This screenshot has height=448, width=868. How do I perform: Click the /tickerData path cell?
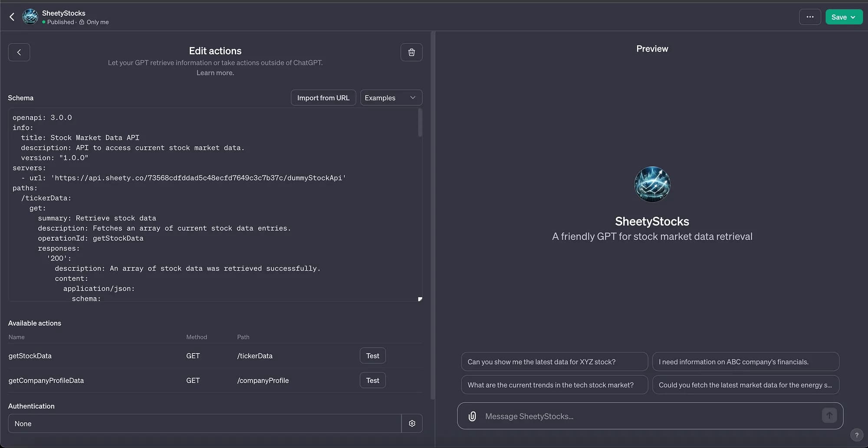[255, 356]
